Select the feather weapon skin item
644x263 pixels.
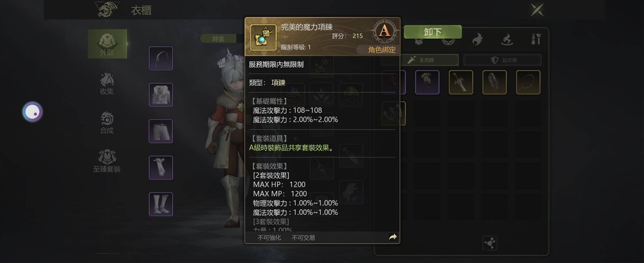tap(494, 82)
